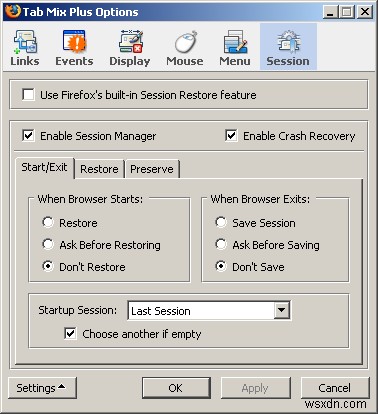Open the Startup Session dropdown arrow
This screenshot has width=378, height=414.
click(281, 311)
